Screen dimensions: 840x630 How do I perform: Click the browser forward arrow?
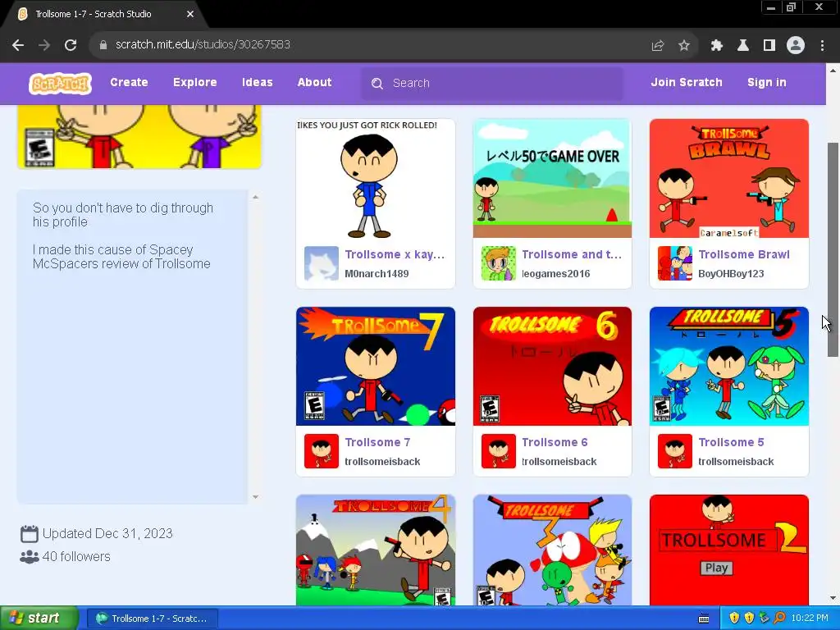pyautogui.click(x=44, y=45)
